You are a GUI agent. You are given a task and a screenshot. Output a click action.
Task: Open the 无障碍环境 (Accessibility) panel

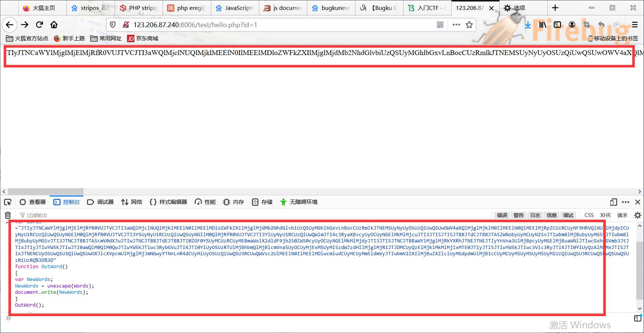[299, 202]
